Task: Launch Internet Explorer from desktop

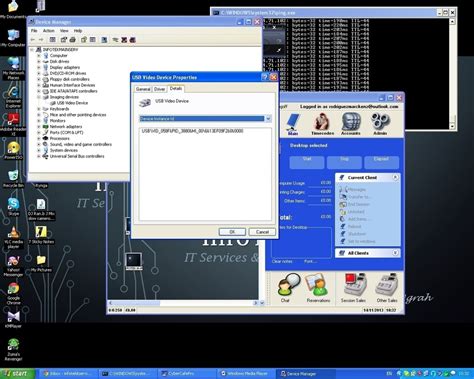Action: 13,96
